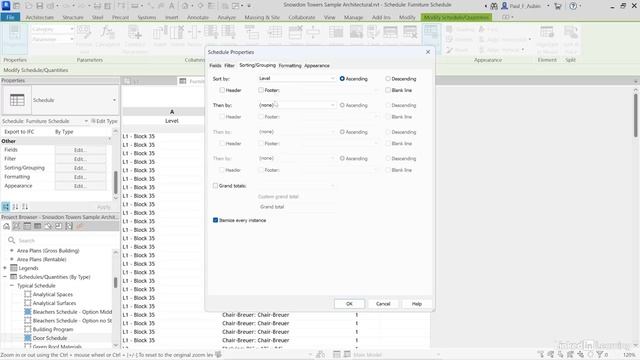Open the File menu
640x360 pixels.
[11, 18]
